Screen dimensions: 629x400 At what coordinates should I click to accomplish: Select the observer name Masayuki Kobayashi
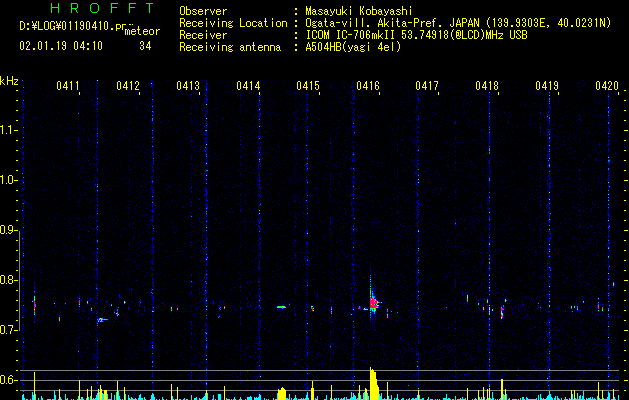pyautogui.click(x=359, y=11)
